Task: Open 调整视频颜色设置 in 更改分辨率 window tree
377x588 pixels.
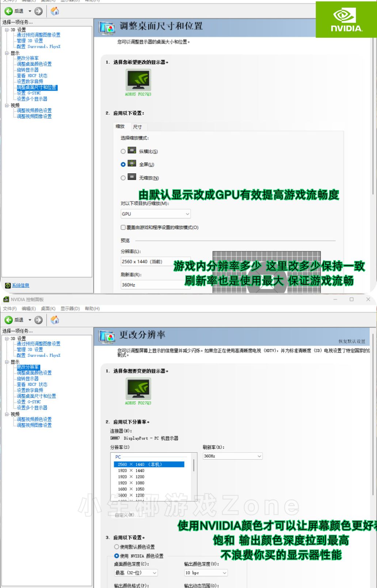Action: point(34,419)
